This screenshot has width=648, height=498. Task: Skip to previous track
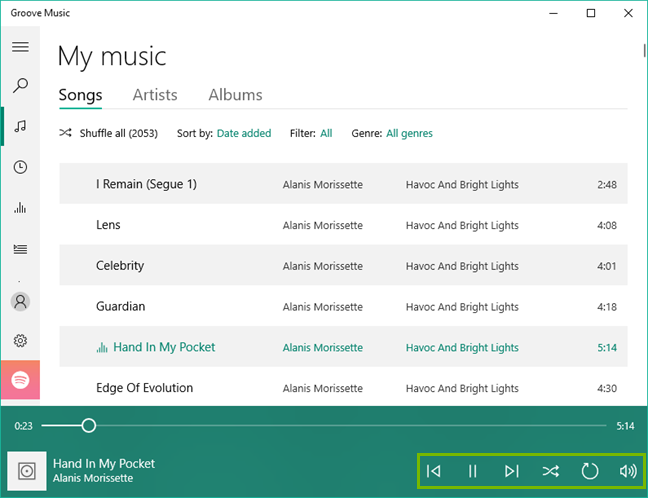coord(434,471)
